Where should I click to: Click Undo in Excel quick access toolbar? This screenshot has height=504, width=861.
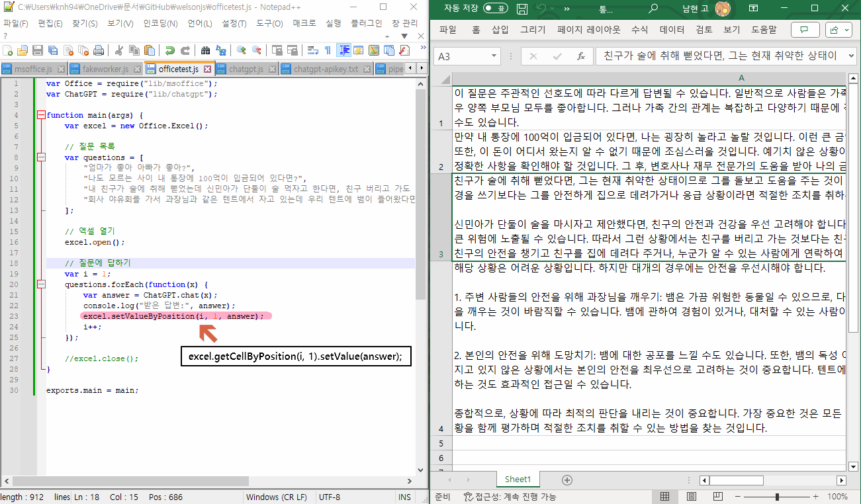[541, 9]
